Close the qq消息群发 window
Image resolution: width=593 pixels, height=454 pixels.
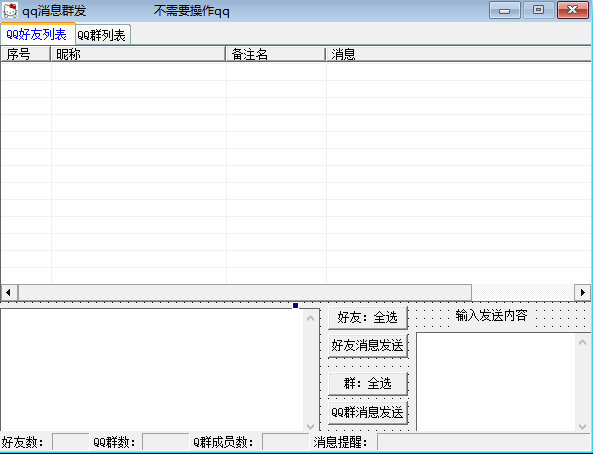[x=573, y=10]
